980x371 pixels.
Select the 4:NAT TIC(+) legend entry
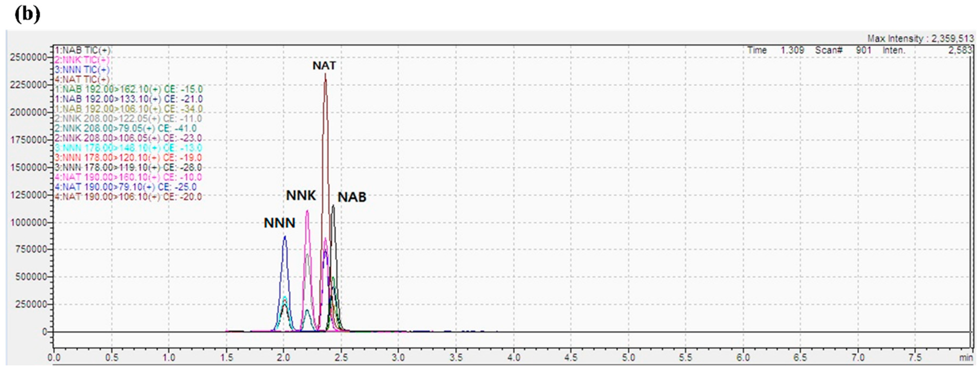[82, 80]
